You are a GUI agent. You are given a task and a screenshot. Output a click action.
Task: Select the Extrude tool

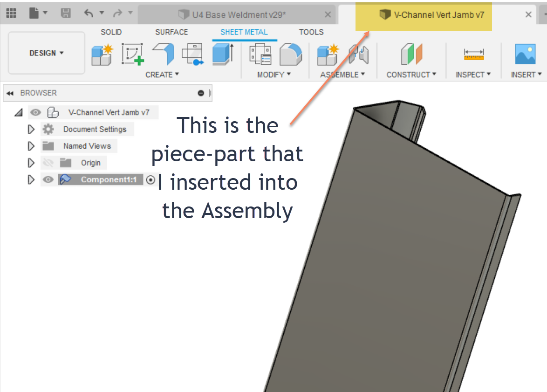222,55
